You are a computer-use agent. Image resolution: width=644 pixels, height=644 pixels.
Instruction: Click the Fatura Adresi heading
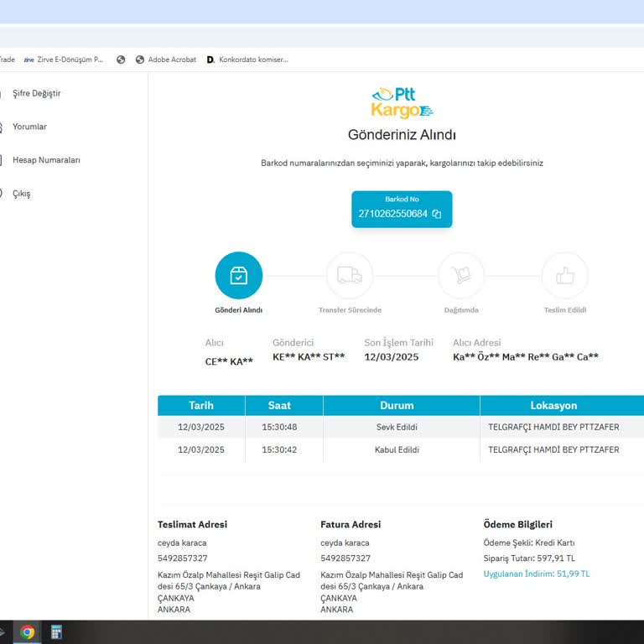tap(351, 524)
